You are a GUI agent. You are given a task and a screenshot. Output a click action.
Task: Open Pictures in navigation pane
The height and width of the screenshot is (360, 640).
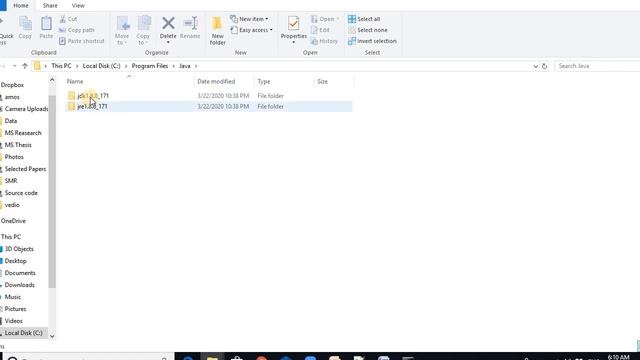click(x=15, y=309)
